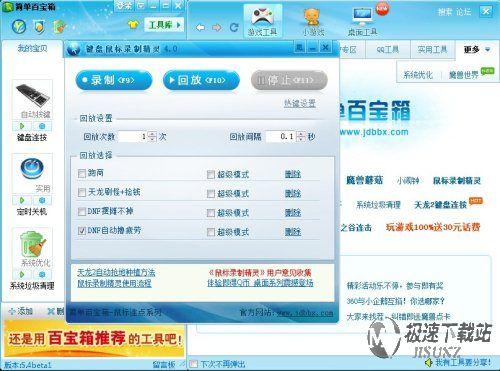Expand the 更多 dropdown tab

(x=477, y=50)
